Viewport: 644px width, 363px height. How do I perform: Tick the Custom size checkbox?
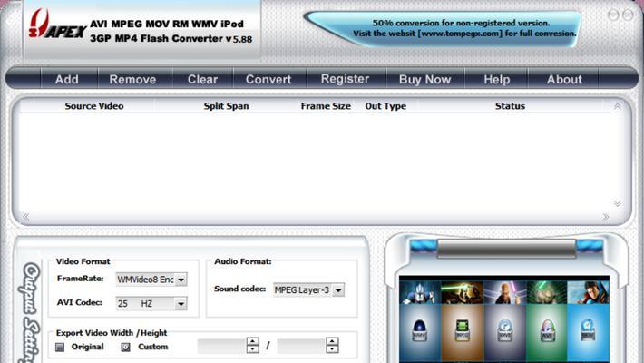(125, 347)
